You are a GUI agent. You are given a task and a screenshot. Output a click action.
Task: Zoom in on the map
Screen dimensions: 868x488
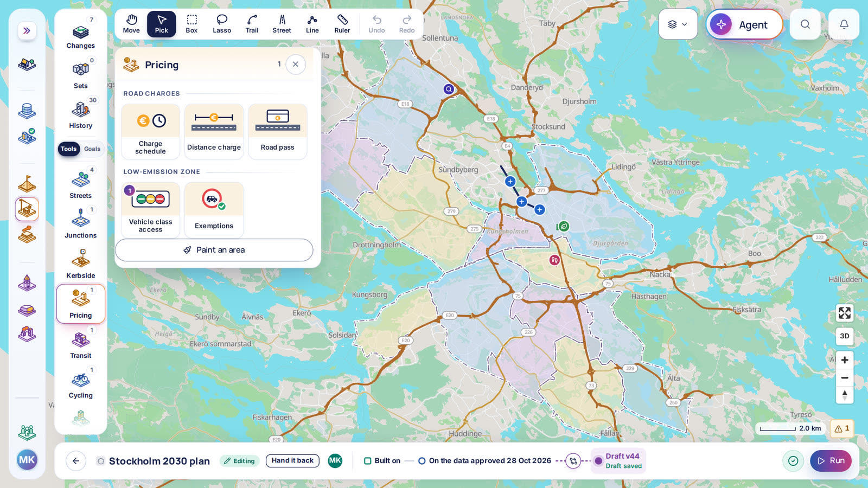coord(845,360)
